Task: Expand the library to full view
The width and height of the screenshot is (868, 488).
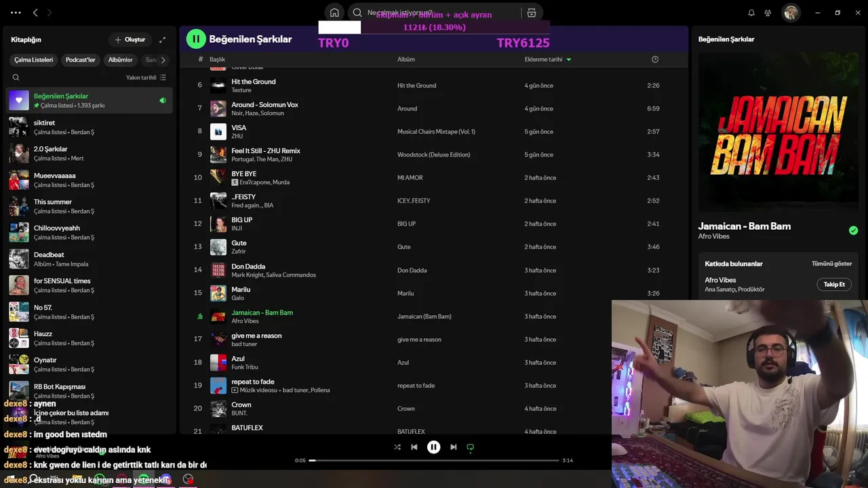Action: coord(162,40)
